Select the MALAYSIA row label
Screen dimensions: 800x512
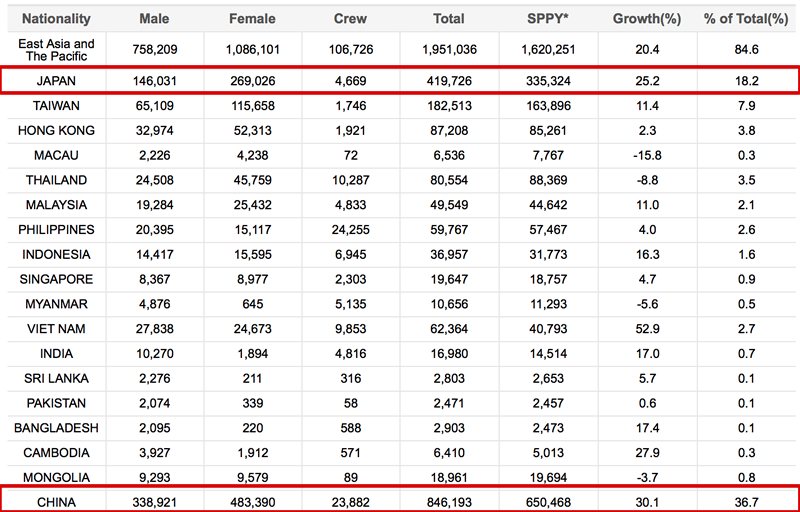coord(56,205)
